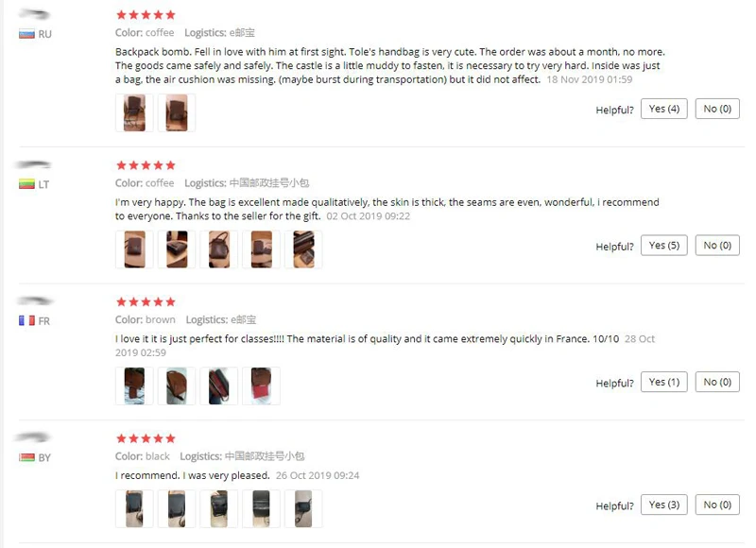Screen dimensions: 756x548
Task: Click the five-star rating on the BY review
Action: coord(146,438)
